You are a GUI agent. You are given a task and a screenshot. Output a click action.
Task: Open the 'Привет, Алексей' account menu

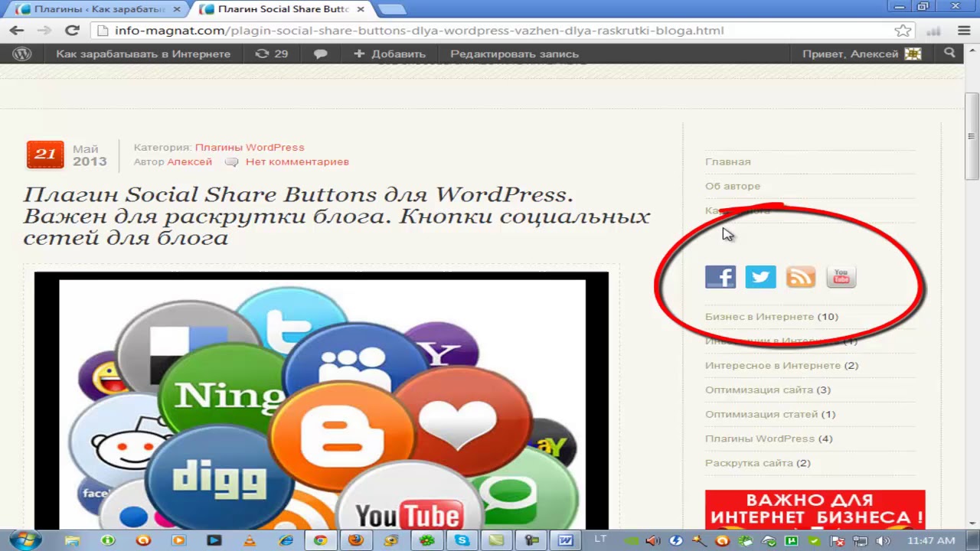point(861,54)
